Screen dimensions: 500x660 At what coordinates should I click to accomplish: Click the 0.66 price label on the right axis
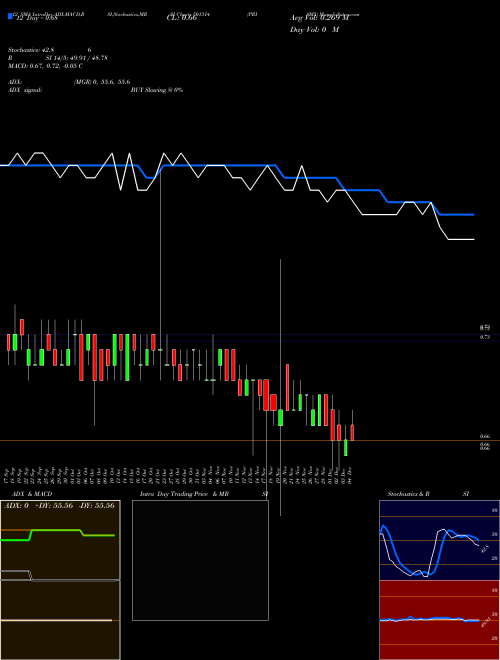click(484, 436)
